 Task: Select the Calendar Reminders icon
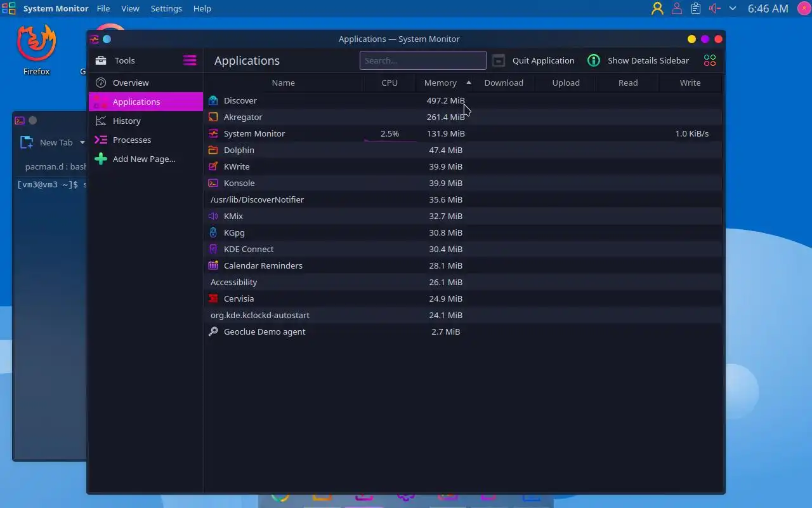(x=213, y=265)
